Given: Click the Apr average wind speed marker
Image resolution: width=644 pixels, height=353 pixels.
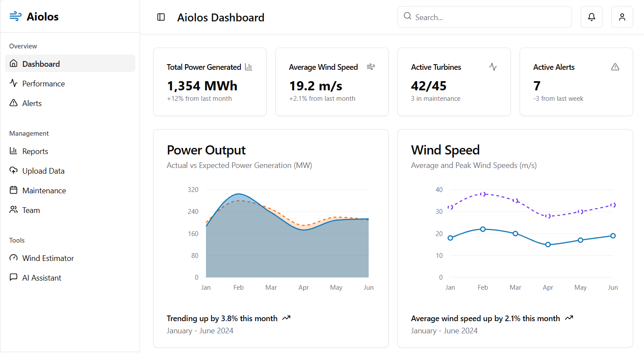Looking at the screenshot, I should (x=548, y=244).
